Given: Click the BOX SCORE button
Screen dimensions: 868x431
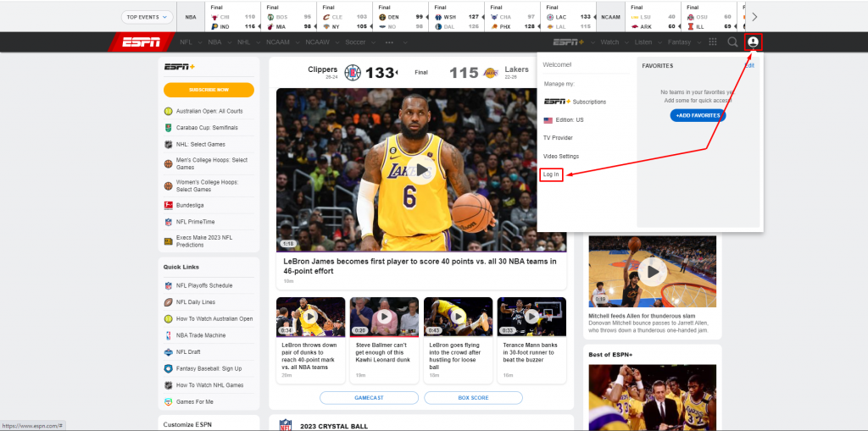Looking at the screenshot, I should coord(473,398).
